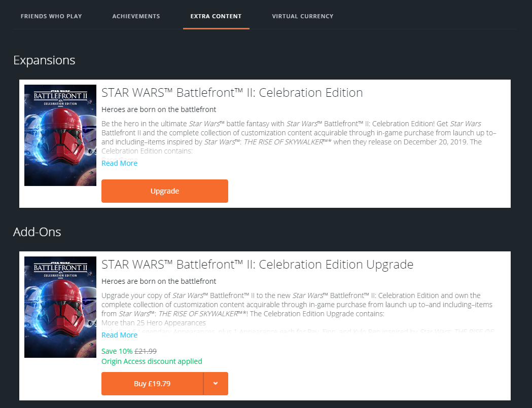Read More about Celebration Edition Upgrade add-on

tap(119, 335)
